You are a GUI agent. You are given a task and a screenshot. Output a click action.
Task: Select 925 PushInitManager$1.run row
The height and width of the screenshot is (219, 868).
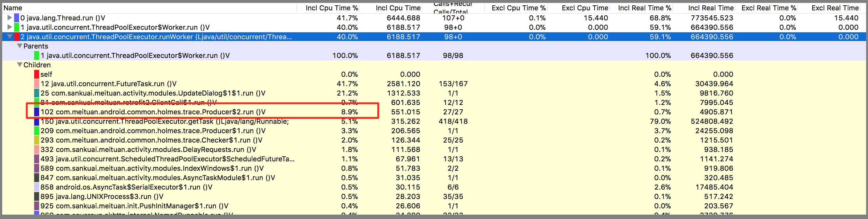tap(434, 206)
